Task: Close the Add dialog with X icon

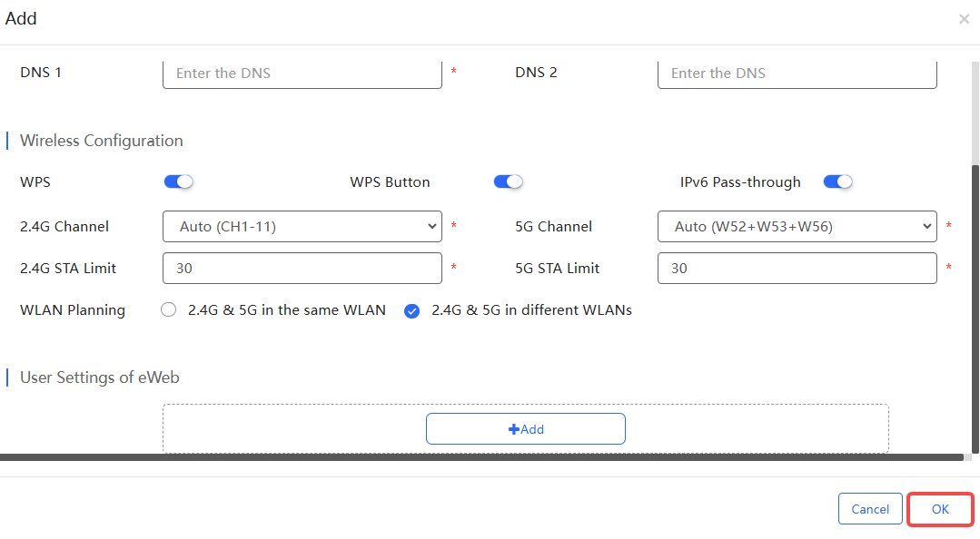Action: click(x=964, y=19)
